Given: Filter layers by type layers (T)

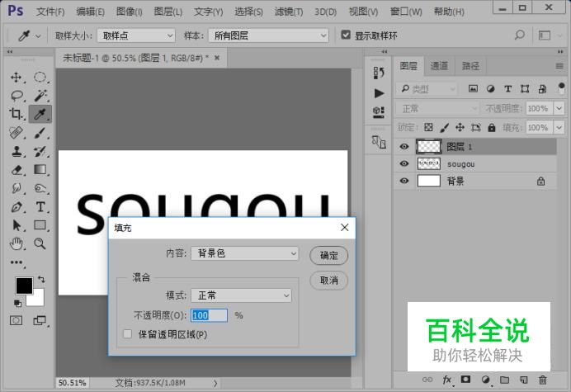Looking at the screenshot, I should click(x=507, y=89).
